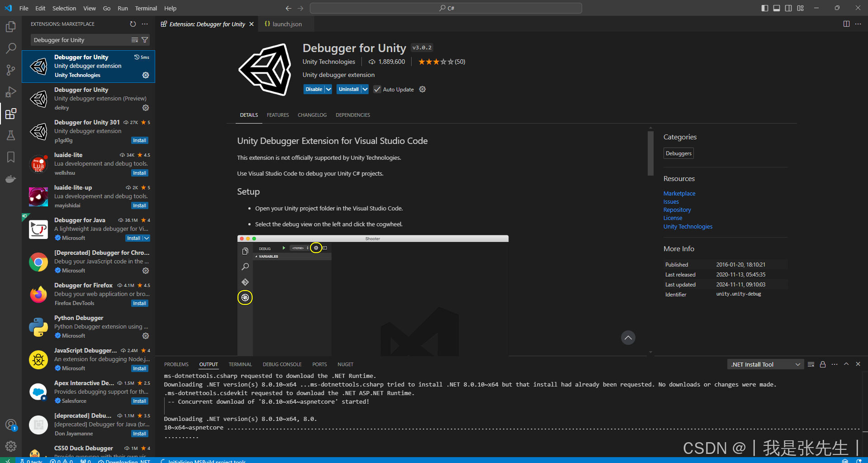Click the Uninstall extension button
Image resolution: width=868 pixels, height=463 pixels.
point(349,89)
